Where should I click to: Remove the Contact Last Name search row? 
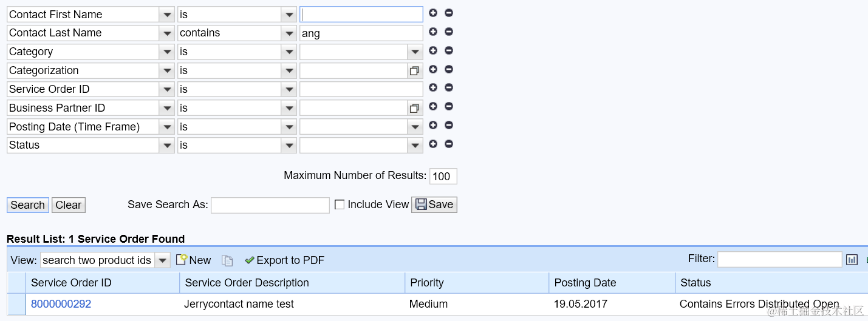click(x=449, y=32)
